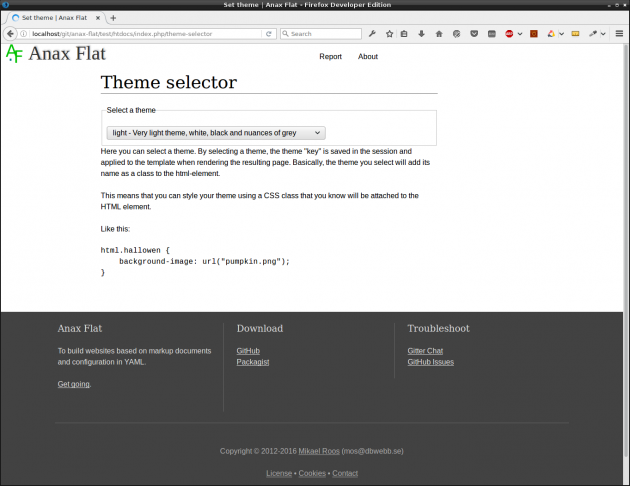Open the Packagist link
630x486 pixels.
252,362
